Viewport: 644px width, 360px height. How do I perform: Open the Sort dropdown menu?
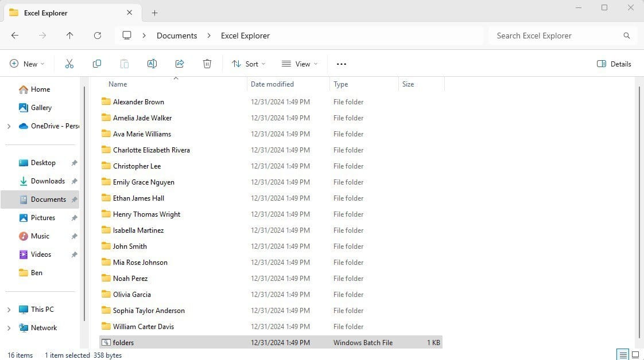tap(248, 64)
